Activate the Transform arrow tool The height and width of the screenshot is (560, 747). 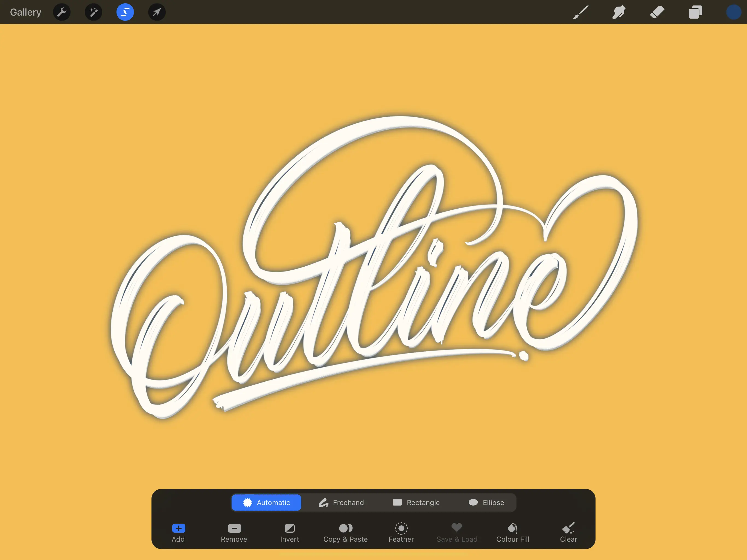coord(157,12)
